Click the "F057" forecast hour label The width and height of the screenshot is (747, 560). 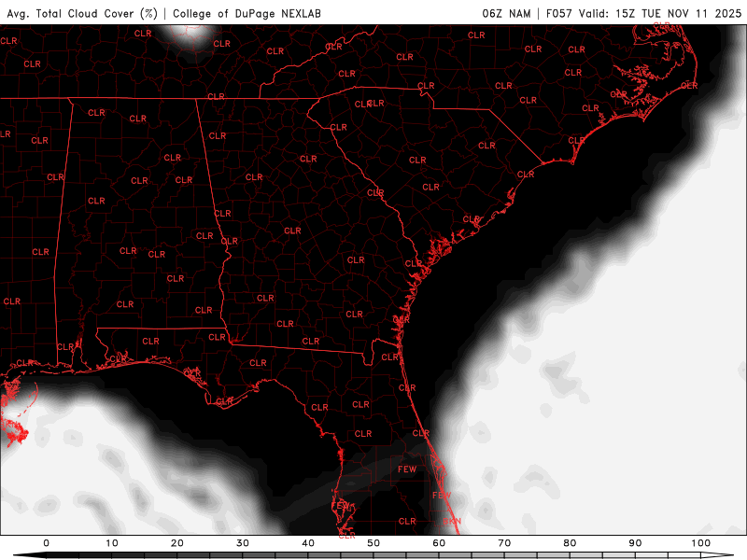click(559, 14)
